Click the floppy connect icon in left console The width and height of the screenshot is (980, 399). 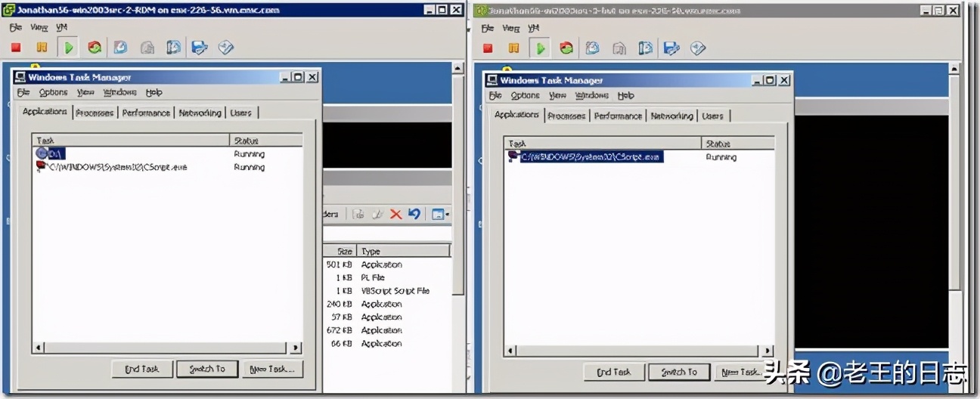coord(200,48)
